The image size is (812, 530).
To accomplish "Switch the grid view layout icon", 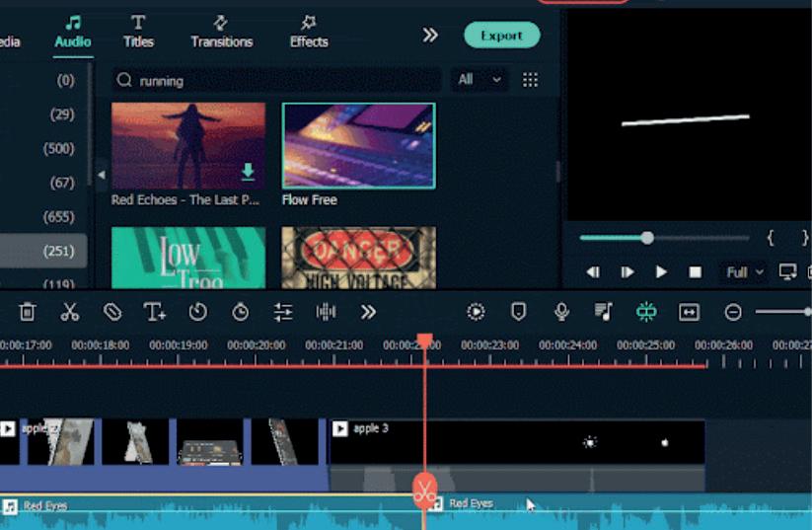I will (530, 80).
